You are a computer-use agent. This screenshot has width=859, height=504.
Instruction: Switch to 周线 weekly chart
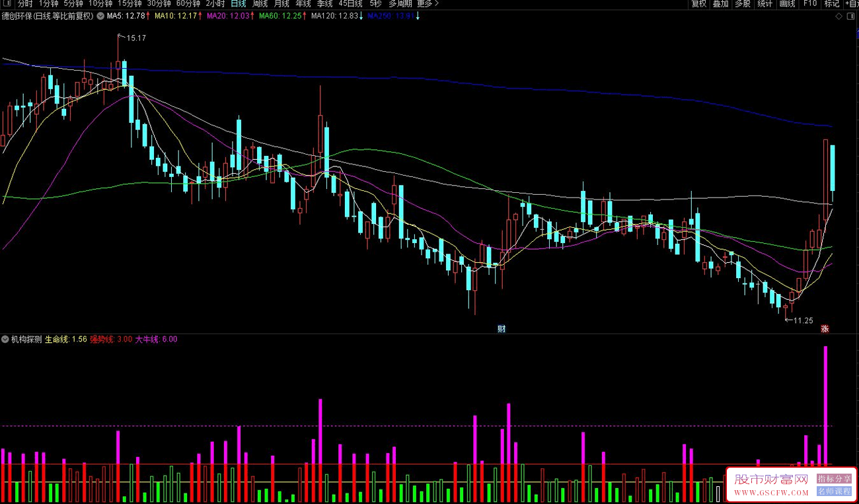tap(260, 4)
